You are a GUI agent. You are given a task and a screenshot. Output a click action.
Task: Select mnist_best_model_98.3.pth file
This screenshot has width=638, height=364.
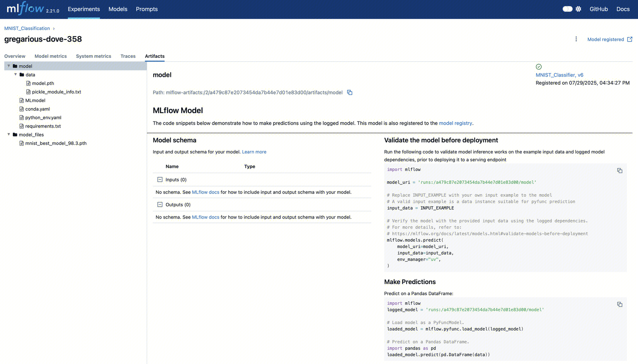point(56,143)
